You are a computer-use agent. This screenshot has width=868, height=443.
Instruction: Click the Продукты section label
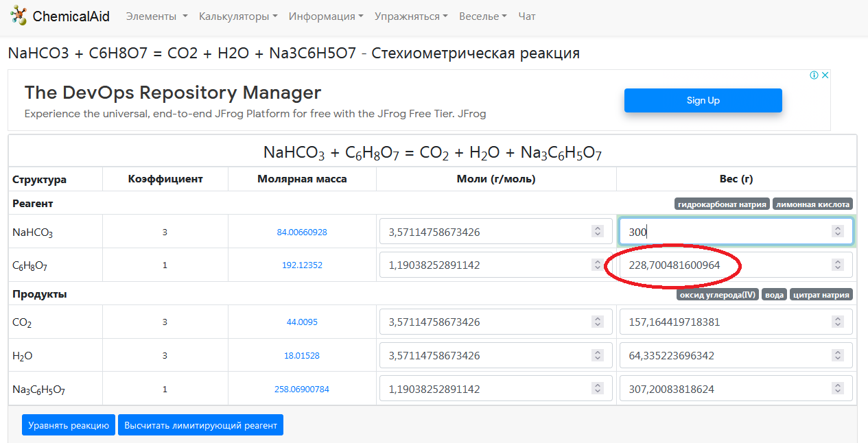(x=40, y=294)
